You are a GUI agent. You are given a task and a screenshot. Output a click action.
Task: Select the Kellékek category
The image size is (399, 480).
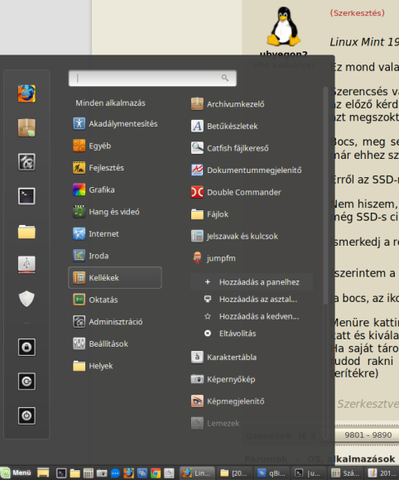click(115, 278)
